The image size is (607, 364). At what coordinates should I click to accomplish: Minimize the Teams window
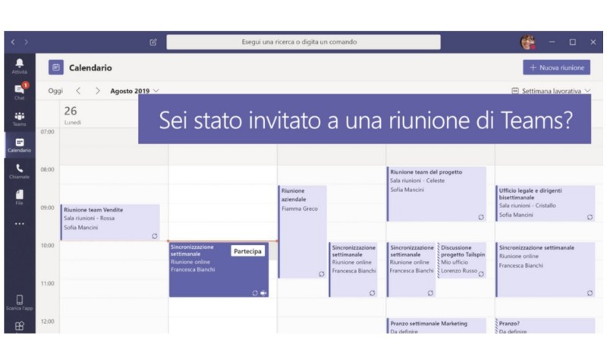pos(552,42)
